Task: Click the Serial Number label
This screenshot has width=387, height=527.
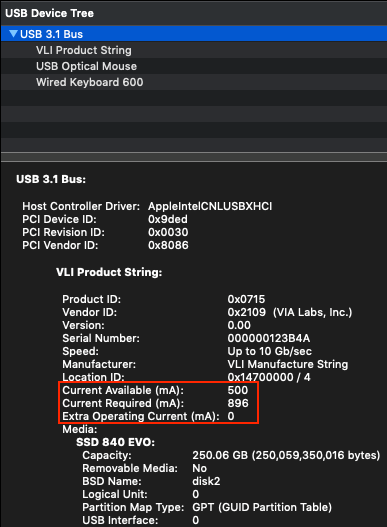Action: [x=101, y=338]
